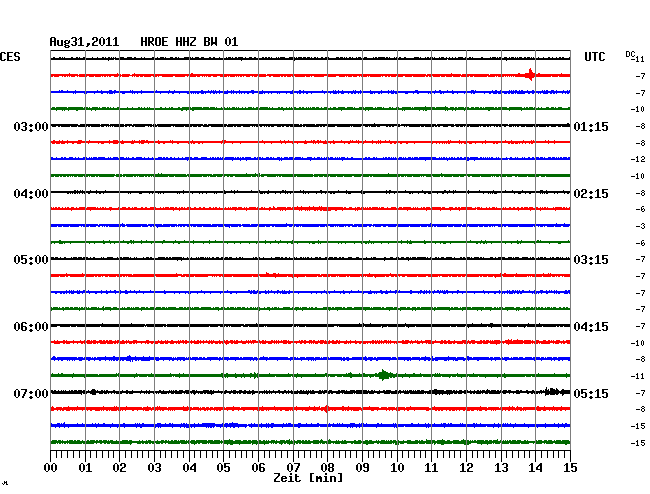Select minute tick label 11
Viewport: 650px width, 494px height.
click(432, 468)
